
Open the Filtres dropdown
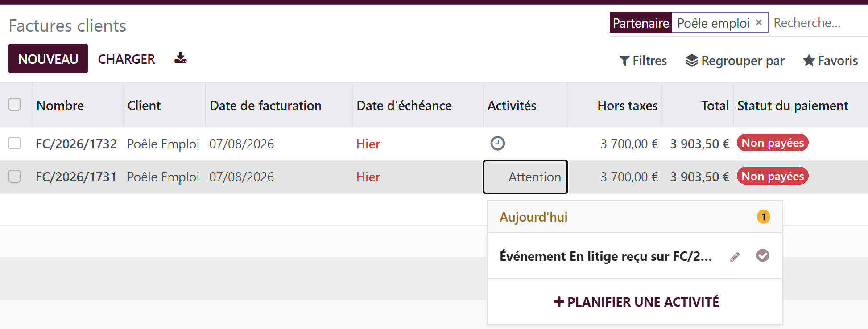point(643,61)
